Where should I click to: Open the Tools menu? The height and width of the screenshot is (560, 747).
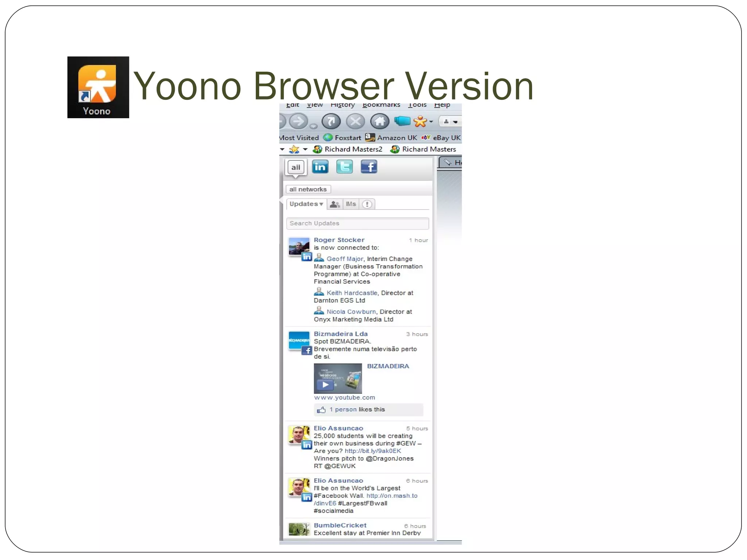click(x=417, y=105)
